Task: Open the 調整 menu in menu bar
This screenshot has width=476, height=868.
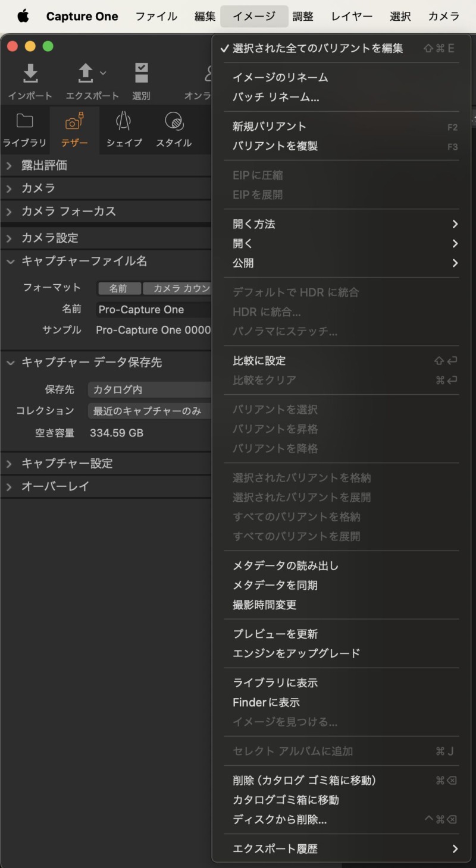Action: tap(303, 16)
